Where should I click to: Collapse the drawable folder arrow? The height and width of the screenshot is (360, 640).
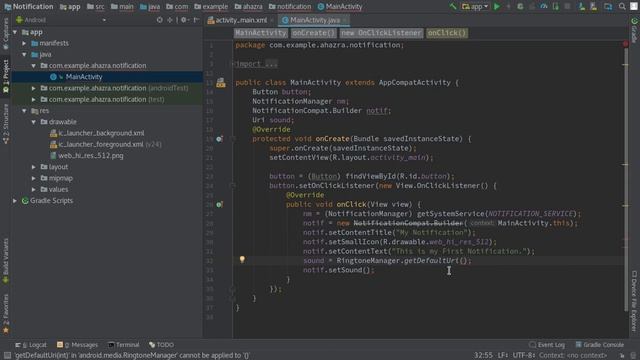coord(34,122)
